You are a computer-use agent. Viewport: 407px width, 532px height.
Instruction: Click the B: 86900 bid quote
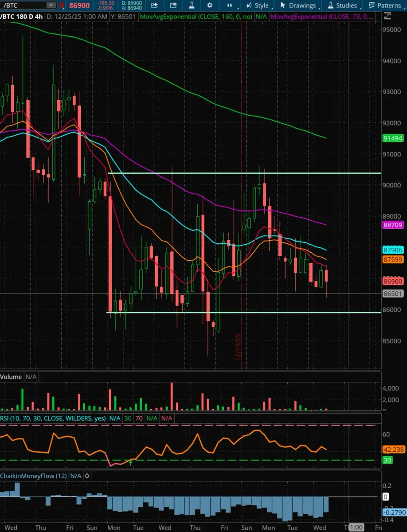pos(132,3)
